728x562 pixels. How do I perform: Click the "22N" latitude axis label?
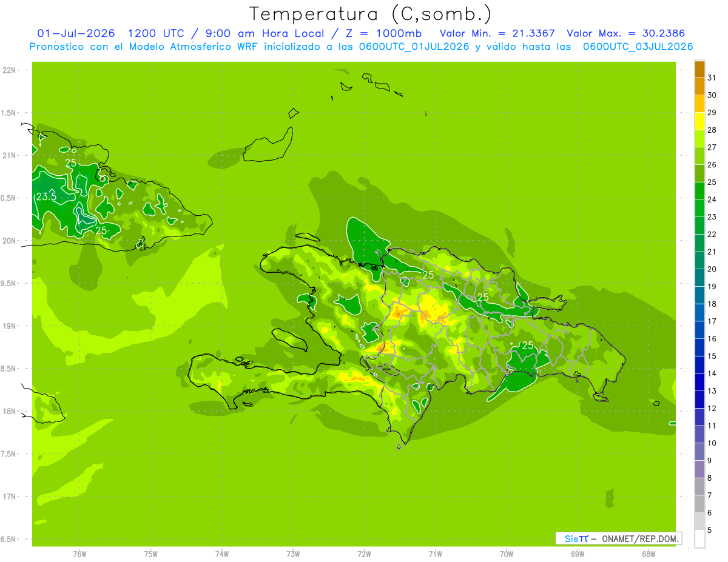click(10, 70)
